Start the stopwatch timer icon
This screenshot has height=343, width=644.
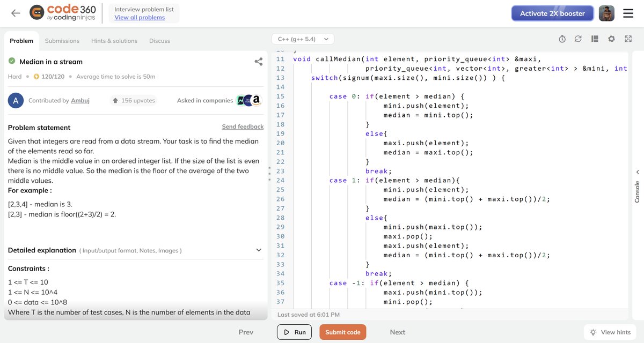[x=562, y=39]
